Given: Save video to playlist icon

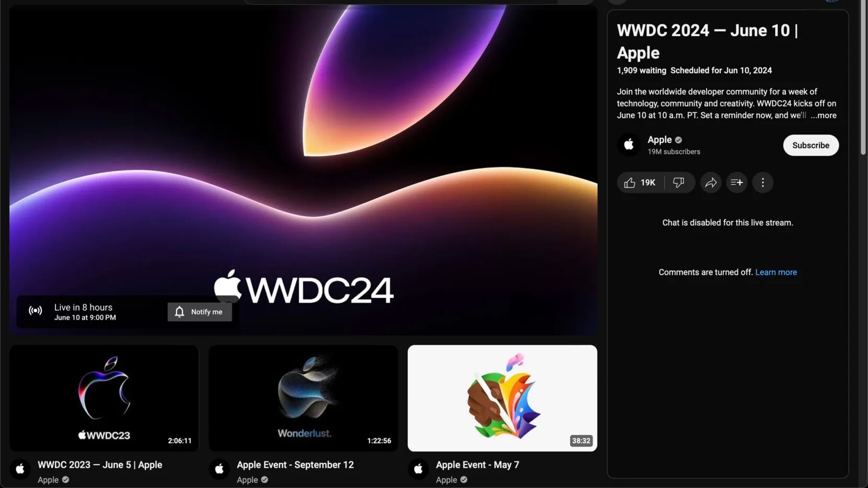Looking at the screenshot, I should tap(737, 183).
